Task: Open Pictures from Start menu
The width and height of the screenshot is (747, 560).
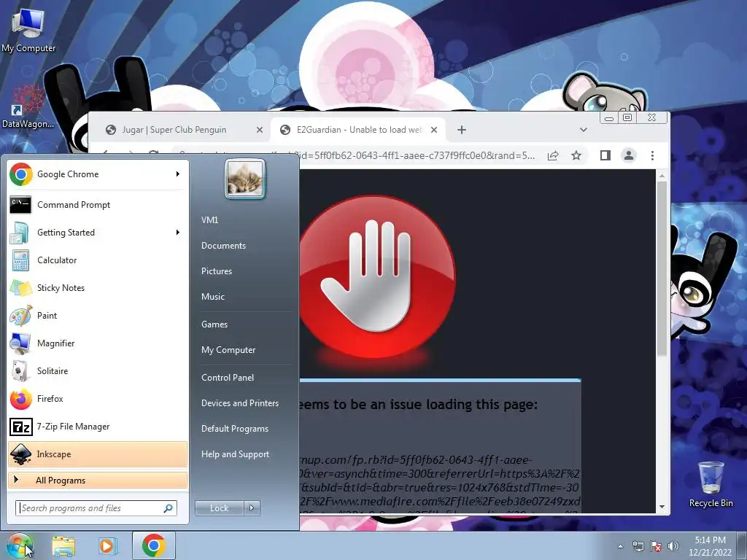Action: pos(217,271)
